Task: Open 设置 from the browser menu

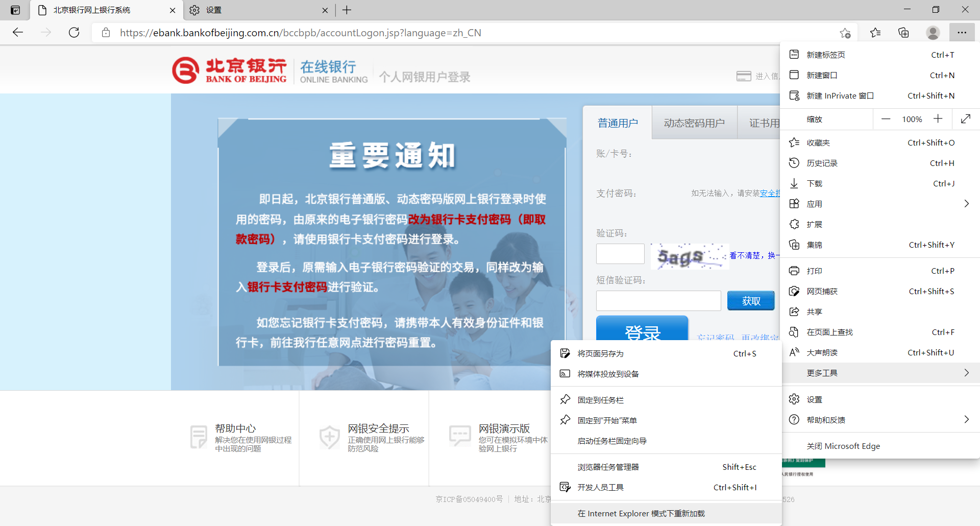Action: click(x=880, y=399)
